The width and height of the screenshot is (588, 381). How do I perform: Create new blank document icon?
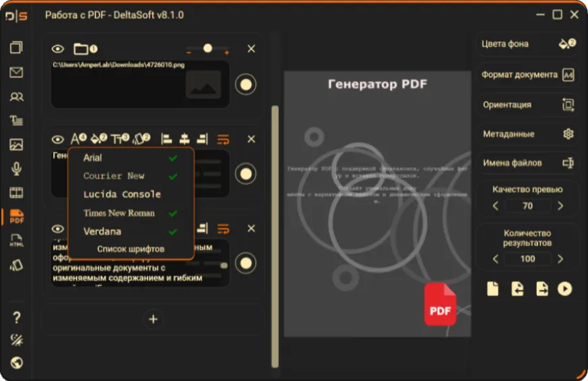click(493, 289)
